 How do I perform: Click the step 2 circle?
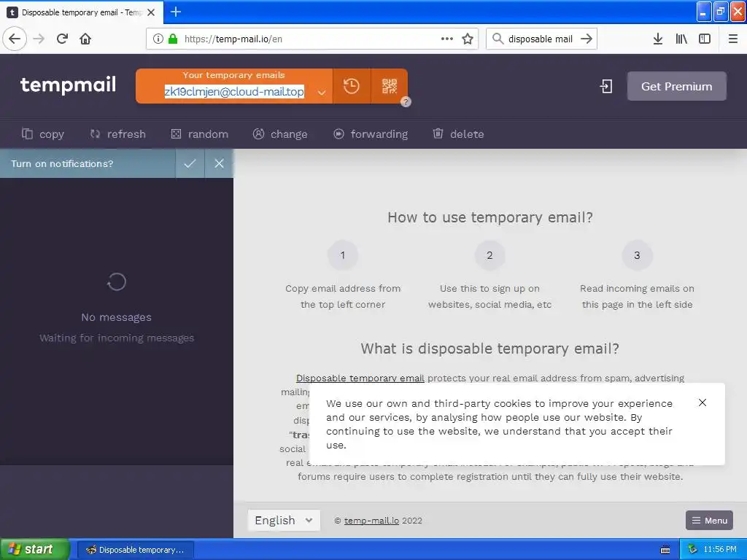click(489, 255)
